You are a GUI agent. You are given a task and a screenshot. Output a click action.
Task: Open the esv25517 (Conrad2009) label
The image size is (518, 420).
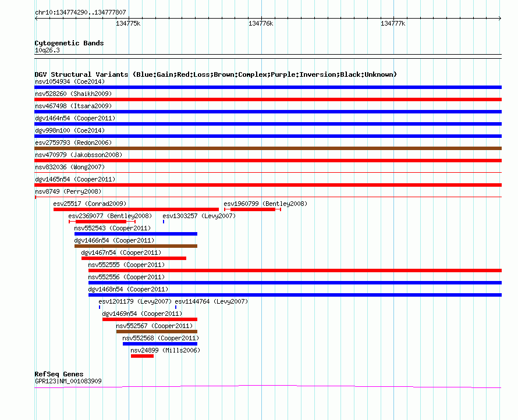[90, 204]
